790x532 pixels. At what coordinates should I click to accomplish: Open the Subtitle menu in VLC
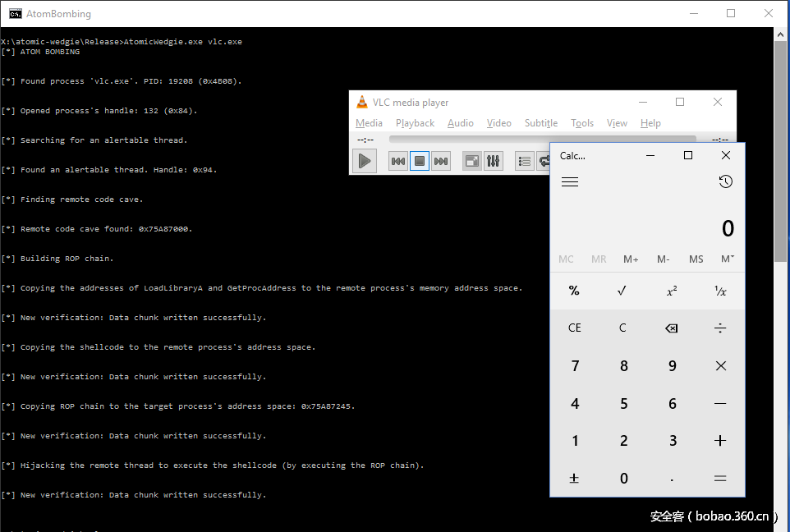tap(540, 123)
